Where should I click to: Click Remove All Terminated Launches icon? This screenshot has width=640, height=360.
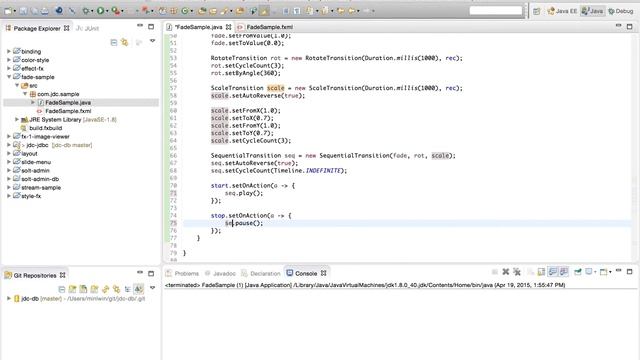pyautogui.click(x=517, y=272)
